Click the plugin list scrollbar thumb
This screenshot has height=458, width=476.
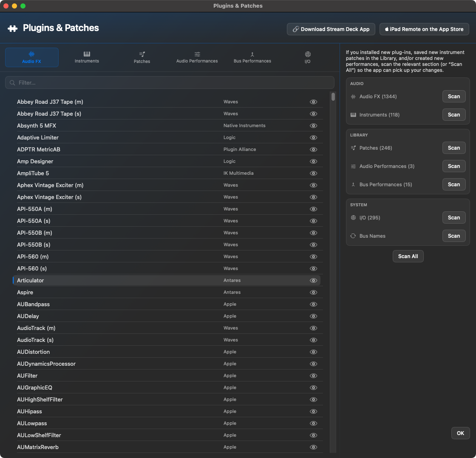pos(333,97)
